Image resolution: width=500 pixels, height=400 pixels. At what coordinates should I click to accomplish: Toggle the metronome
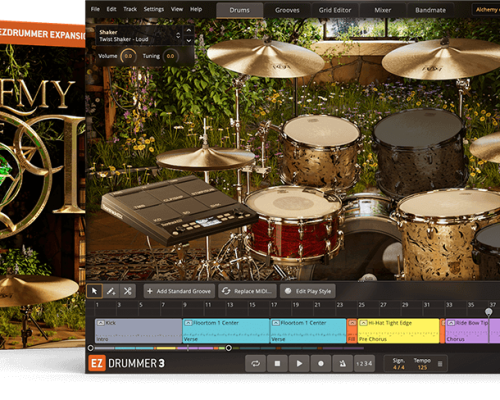[x=342, y=363]
